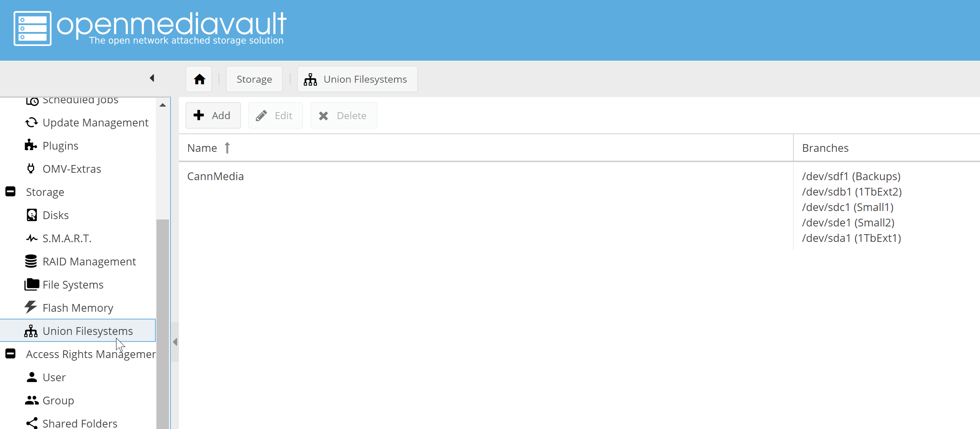Sort by the Name column header
The image size is (980, 429).
click(202, 148)
